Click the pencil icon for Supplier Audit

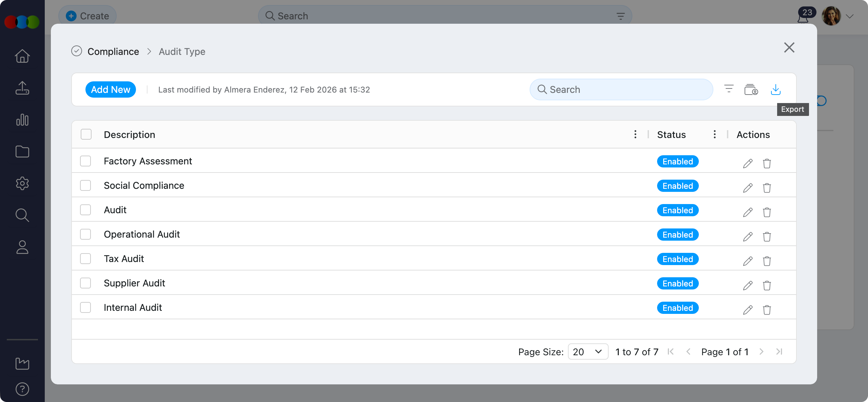pyautogui.click(x=748, y=285)
